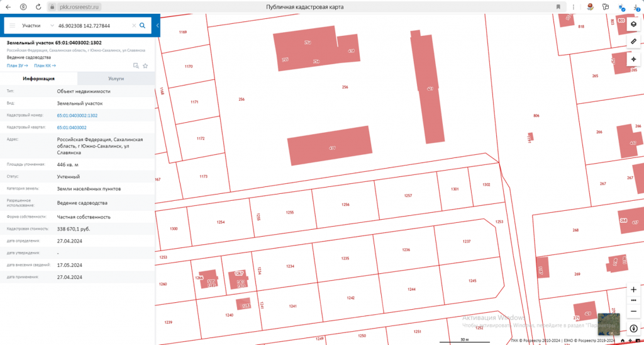Open the browser three-dot page menu
This screenshot has height=345, width=644.
click(574, 7)
